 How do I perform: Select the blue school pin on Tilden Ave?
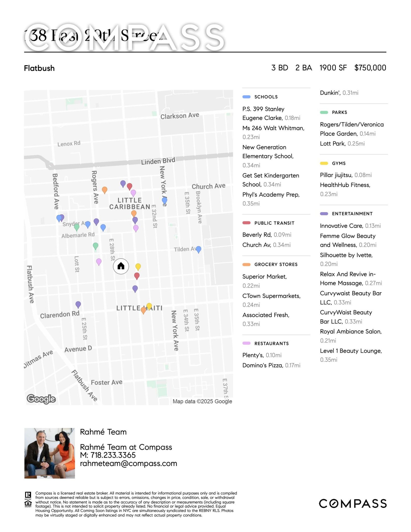[x=198, y=249]
